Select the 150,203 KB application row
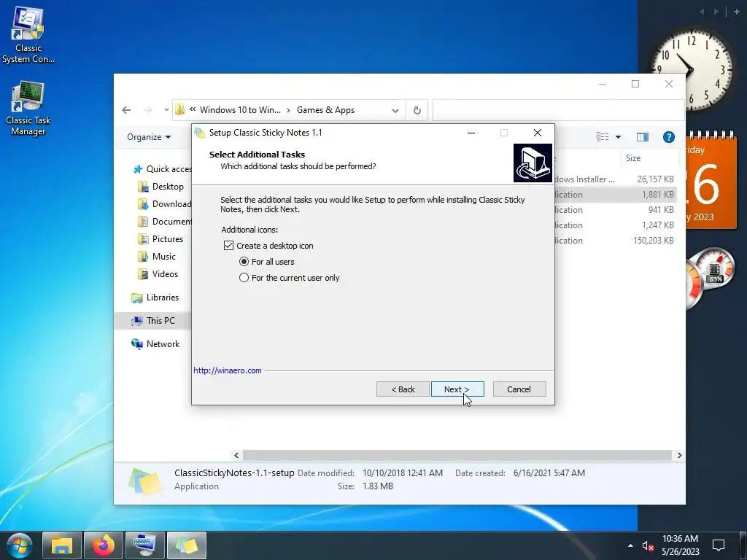Screen dimensions: 747x560 (x=614, y=241)
